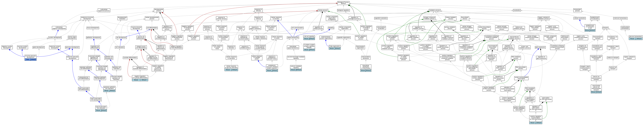Image resolution: width=644 pixels, height=125 pixels.
Task: Click 'animal organ development' node
Action: click(x=72, y=38)
